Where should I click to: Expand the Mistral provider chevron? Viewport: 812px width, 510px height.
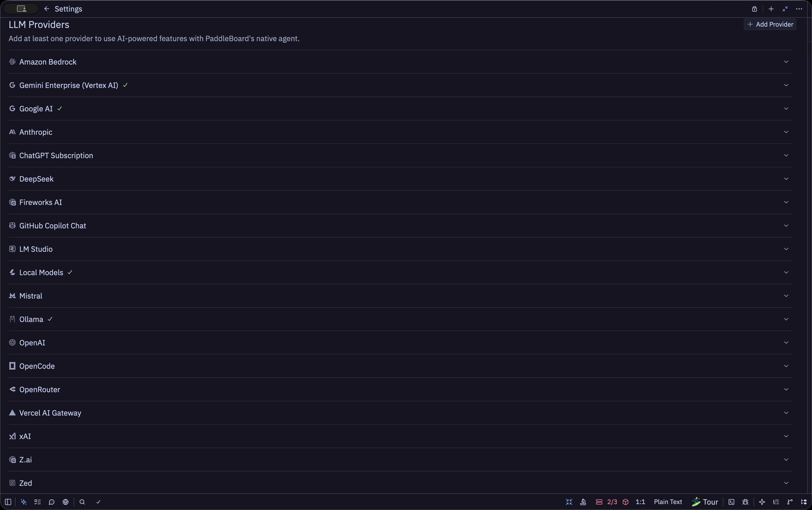pos(786,296)
